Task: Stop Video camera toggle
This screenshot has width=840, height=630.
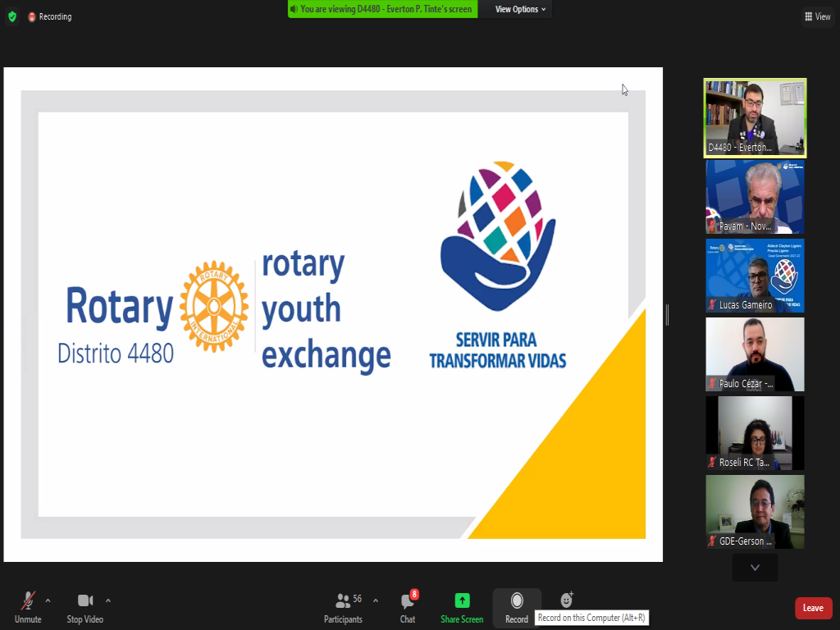Action: pyautogui.click(x=84, y=606)
